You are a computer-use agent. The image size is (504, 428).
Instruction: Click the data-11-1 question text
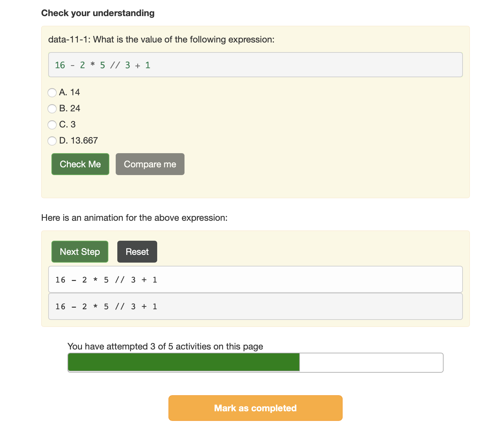pos(161,39)
